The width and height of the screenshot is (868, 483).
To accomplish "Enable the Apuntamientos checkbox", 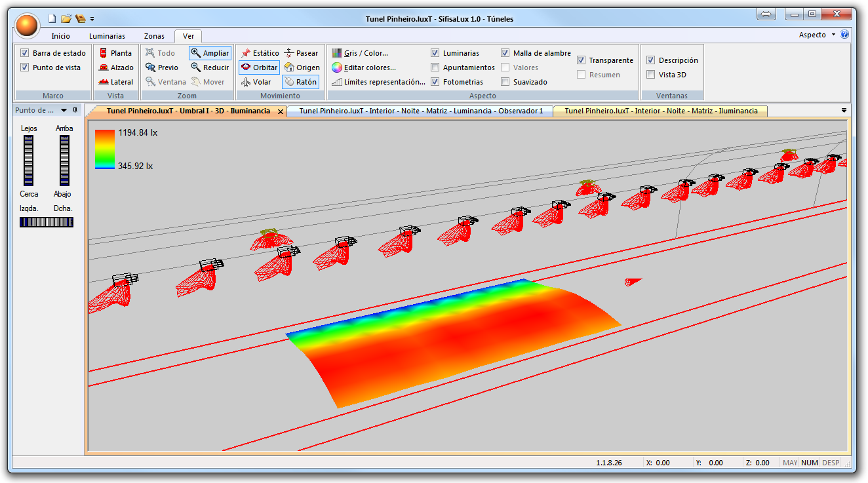I will pyautogui.click(x=435, y=68).
